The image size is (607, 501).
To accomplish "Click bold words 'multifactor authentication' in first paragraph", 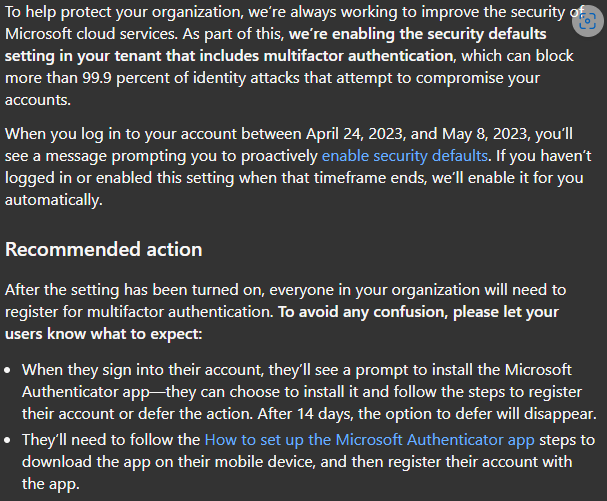I will click(x=358, y=56).
